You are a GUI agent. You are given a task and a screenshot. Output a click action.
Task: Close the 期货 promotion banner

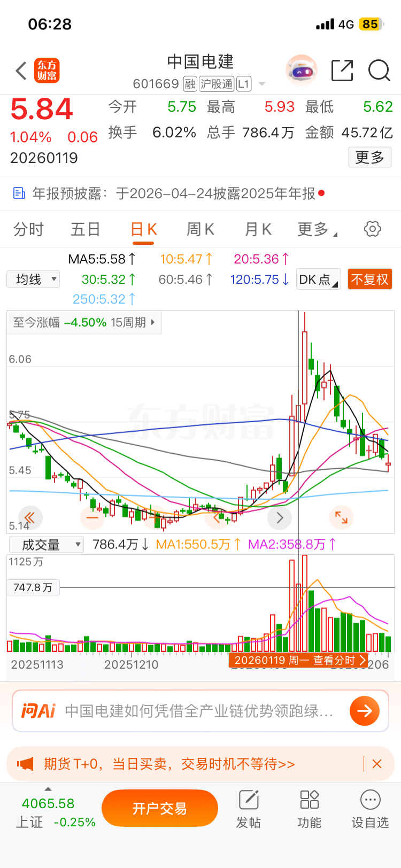tap(377, 764)
